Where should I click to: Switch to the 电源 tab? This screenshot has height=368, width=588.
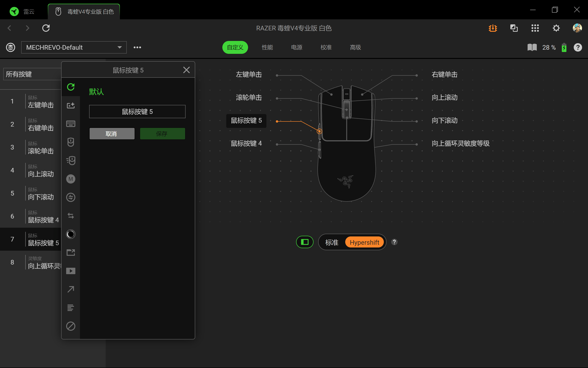297,47
